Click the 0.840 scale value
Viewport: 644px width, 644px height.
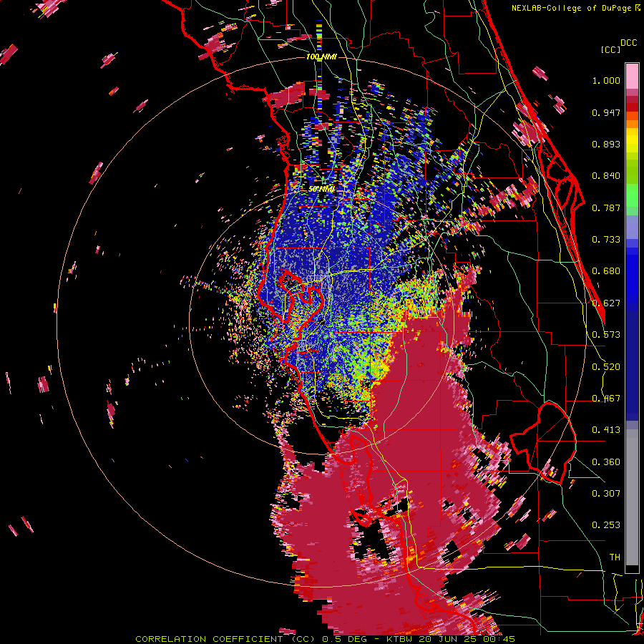click(606, 176)
